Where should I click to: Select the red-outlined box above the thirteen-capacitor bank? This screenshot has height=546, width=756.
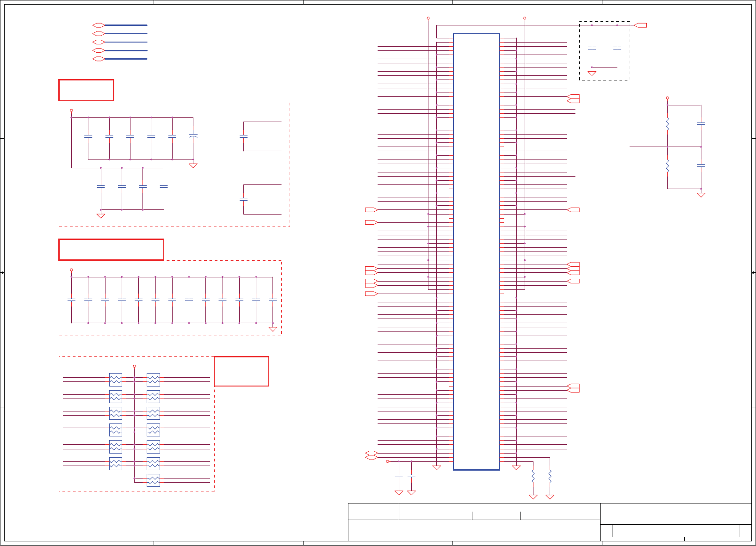point(111,250)
